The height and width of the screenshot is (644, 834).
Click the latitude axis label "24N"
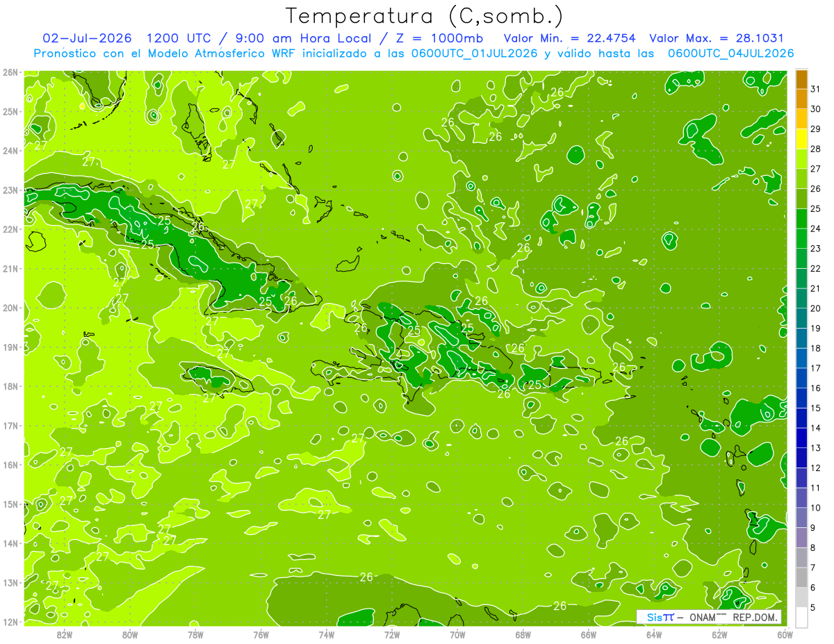[10, 150]
